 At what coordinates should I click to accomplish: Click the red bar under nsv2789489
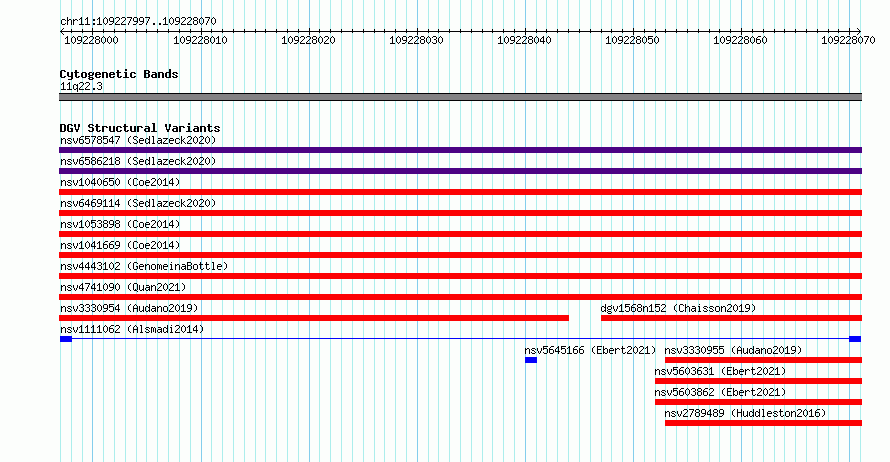(x=763, y=423)
